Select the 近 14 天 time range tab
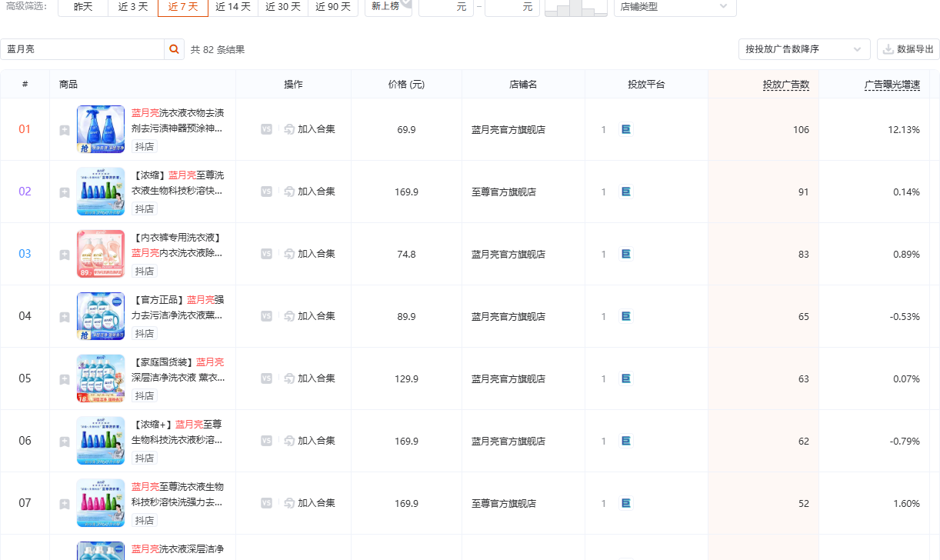The width and height of the screenshot is (940, 560). pyautogui.click(x=232, y=7)
